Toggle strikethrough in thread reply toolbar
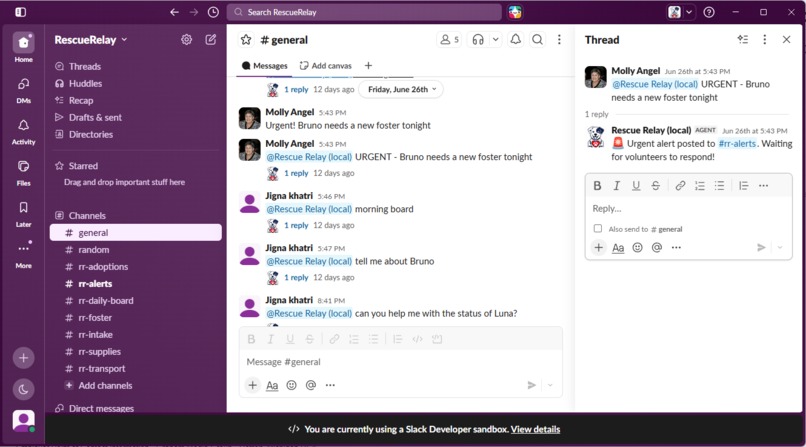 tap(655, 186)
